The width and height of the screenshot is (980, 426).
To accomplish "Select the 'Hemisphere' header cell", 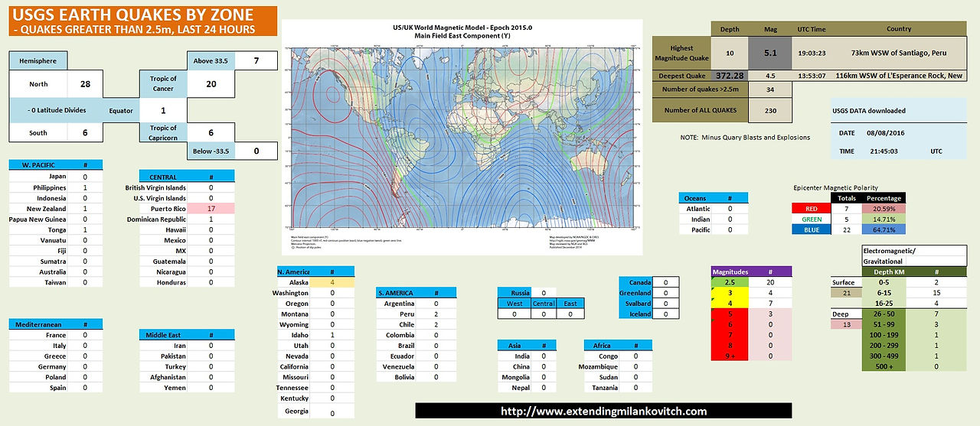I will 38,61.
